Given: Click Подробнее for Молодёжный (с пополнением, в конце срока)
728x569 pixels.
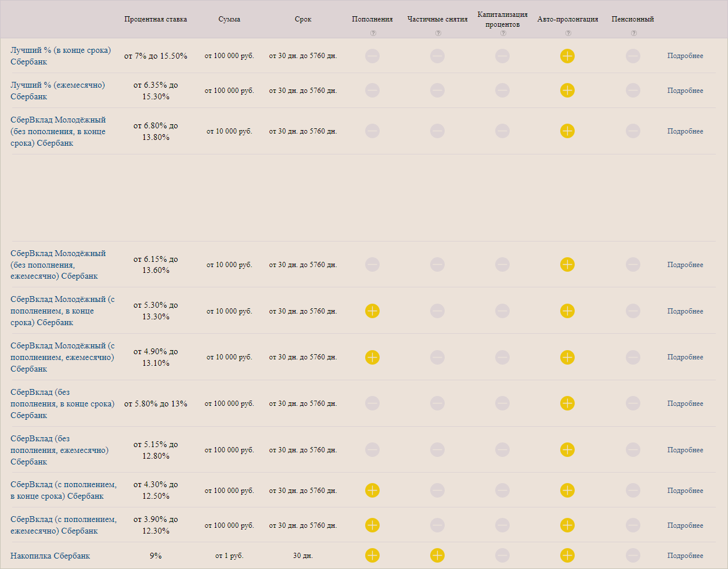Looking at the screenshot, I should click(x=685, y=311).
